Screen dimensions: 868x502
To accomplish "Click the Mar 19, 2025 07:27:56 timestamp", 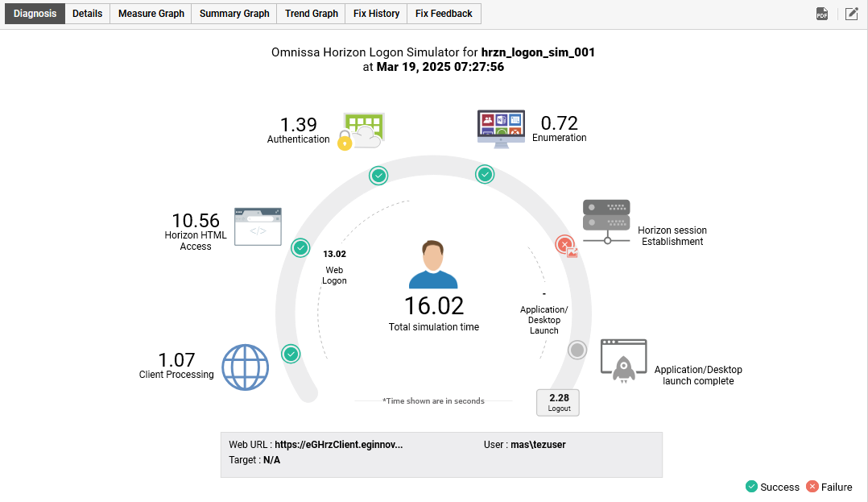I will pyautogui.click(x=440, y=67).
